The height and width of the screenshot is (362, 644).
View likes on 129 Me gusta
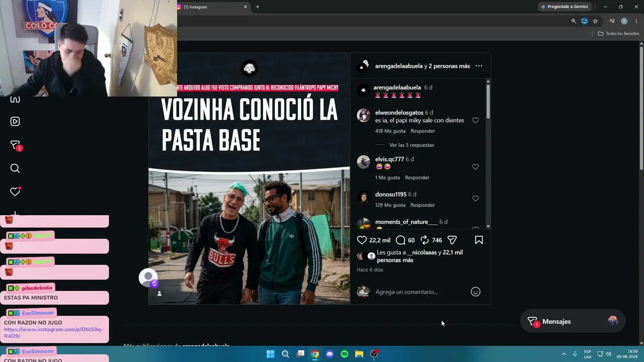(390, 205)
